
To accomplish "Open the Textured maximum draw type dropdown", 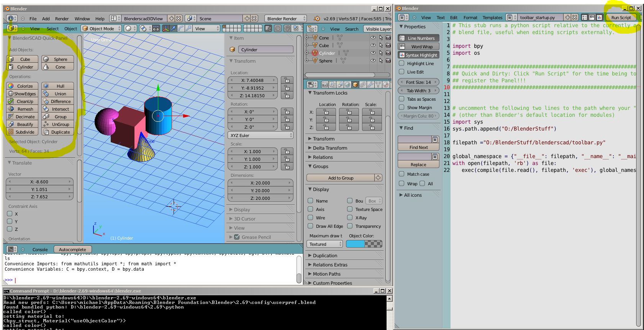I will click(324, 244).
